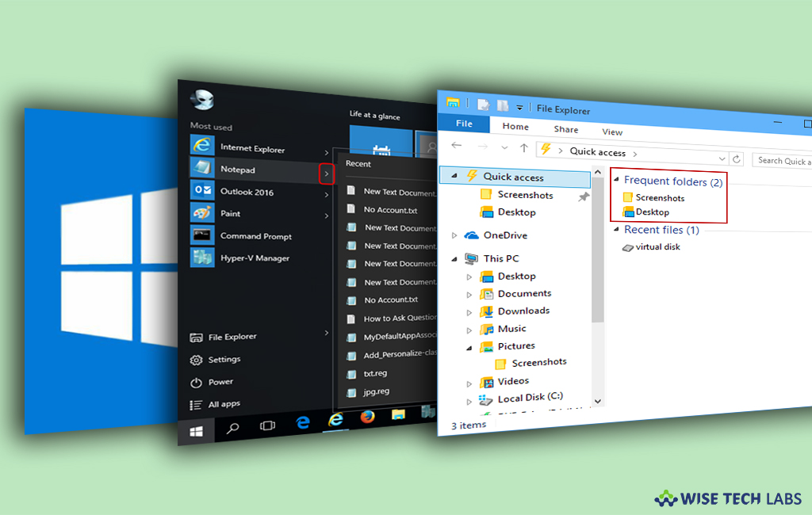Go up one folder level arrow
Image resolution: width=812 pixels, height=515 pixels.
(524, 148)
